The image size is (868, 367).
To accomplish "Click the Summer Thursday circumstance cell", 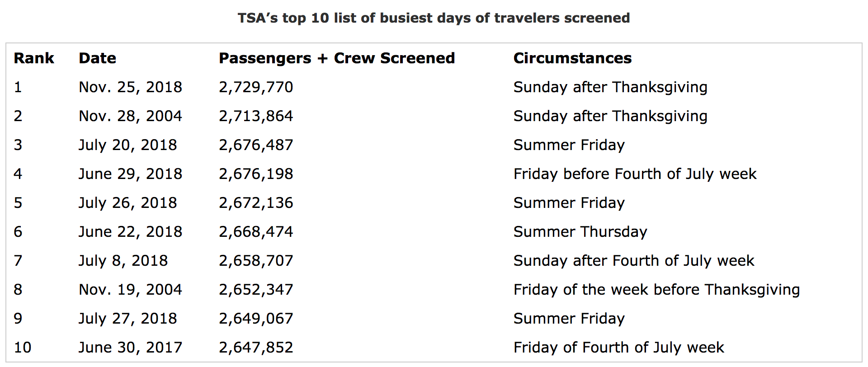I will click(x=580, y=232).
